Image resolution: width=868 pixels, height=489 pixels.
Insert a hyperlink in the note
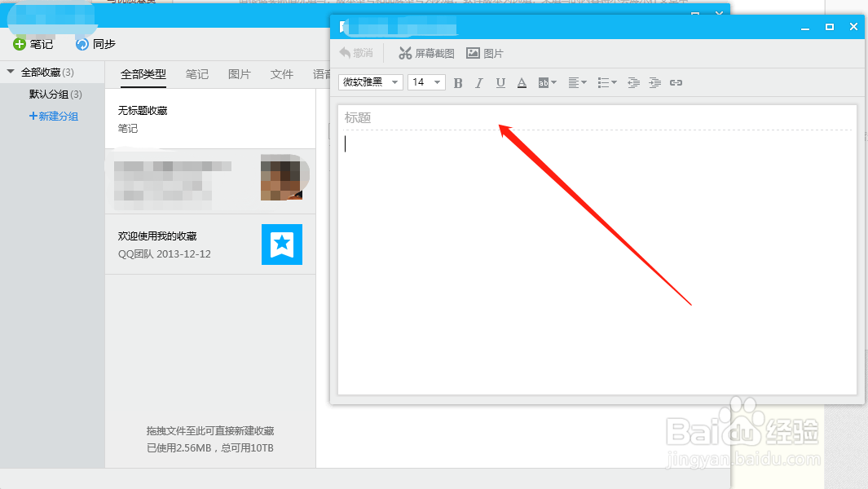click(x=676, y=83)
